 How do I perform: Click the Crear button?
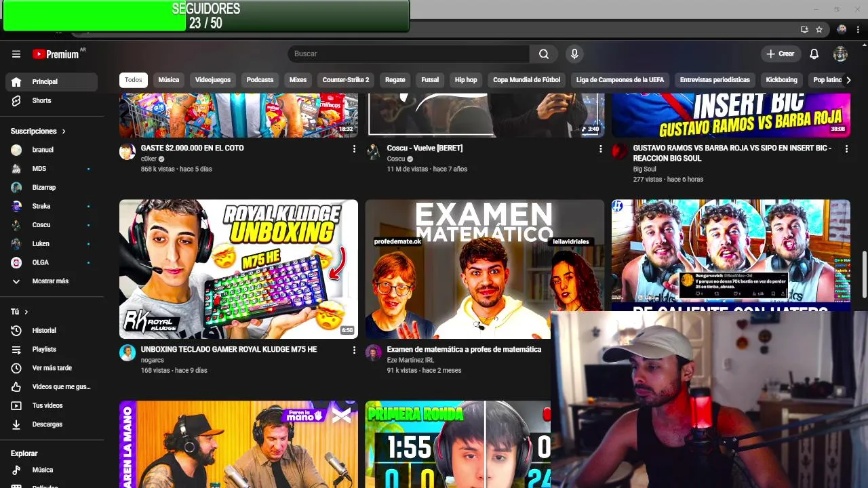[781, 54]
